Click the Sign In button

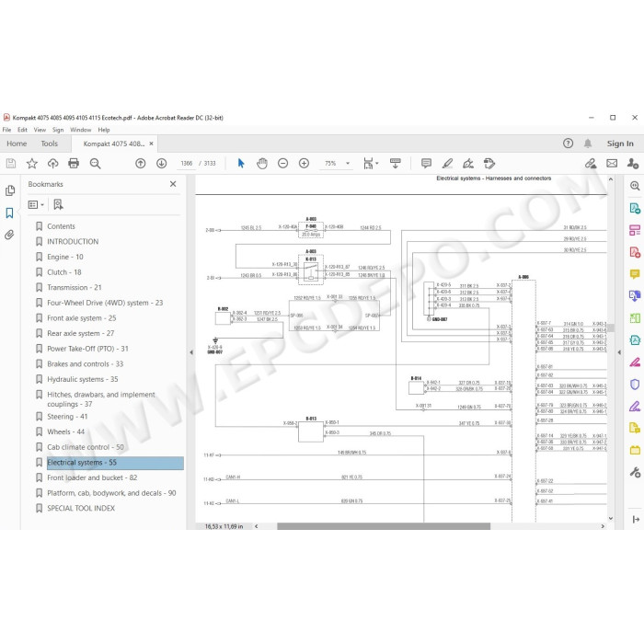click(620, 144)
